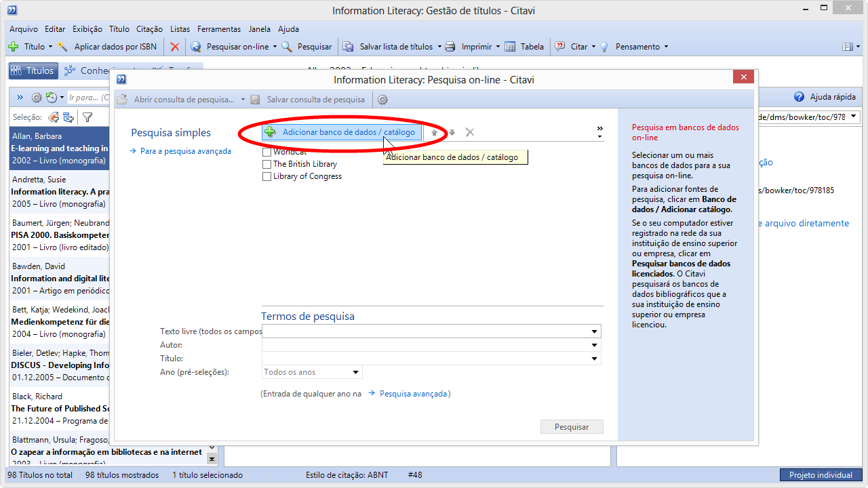Click the first selection icon after Seleção

click(x=54, y=117)
